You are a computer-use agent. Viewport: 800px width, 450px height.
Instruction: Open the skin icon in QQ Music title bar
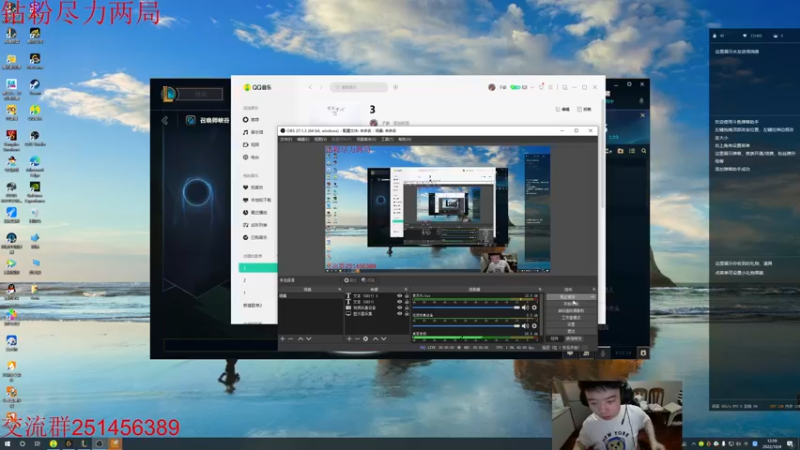coord(541,87)
